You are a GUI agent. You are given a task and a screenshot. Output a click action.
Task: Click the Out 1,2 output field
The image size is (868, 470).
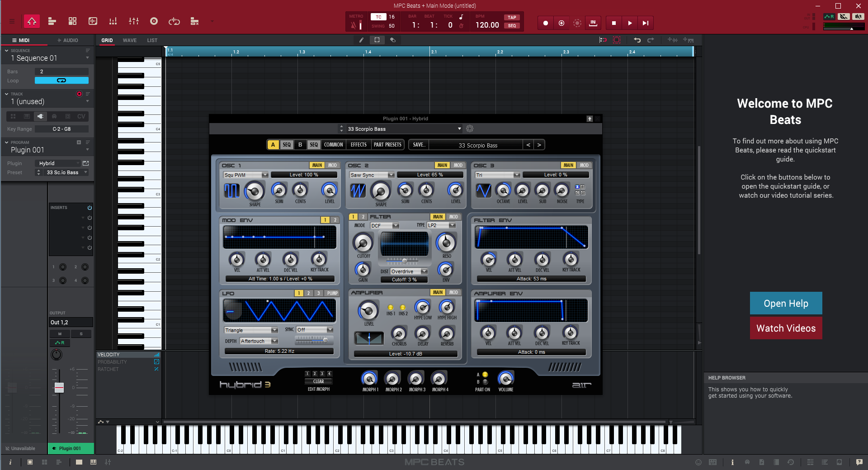tap(71, 322)
